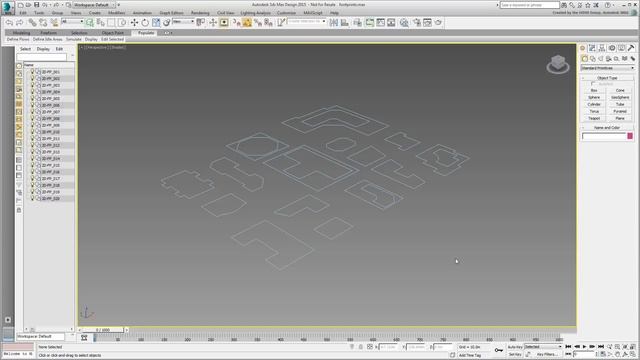Screen dimensions: 640x360
Task: Open the Hierarchy command panel icon
Action: pos(602,48)
